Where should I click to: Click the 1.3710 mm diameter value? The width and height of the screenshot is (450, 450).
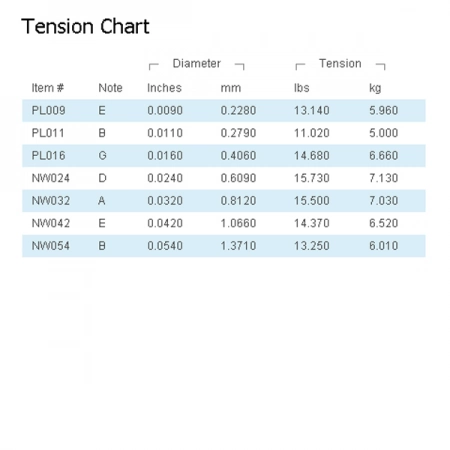point(238,246)
